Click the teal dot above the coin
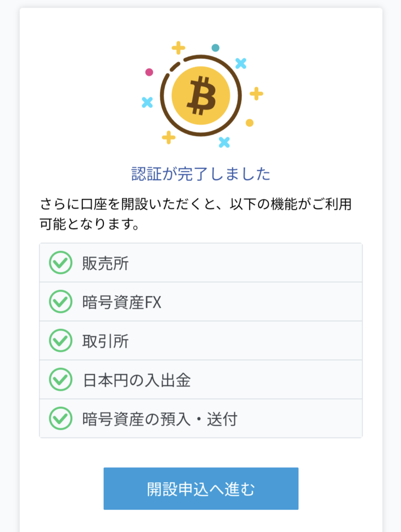Viewport: 401px width, 532px height. pyautogui.click(x=215, y=48)
